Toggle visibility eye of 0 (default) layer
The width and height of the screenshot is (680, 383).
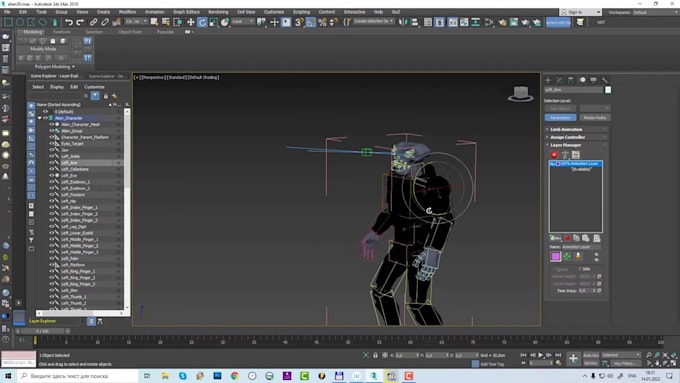click(45, 111)
